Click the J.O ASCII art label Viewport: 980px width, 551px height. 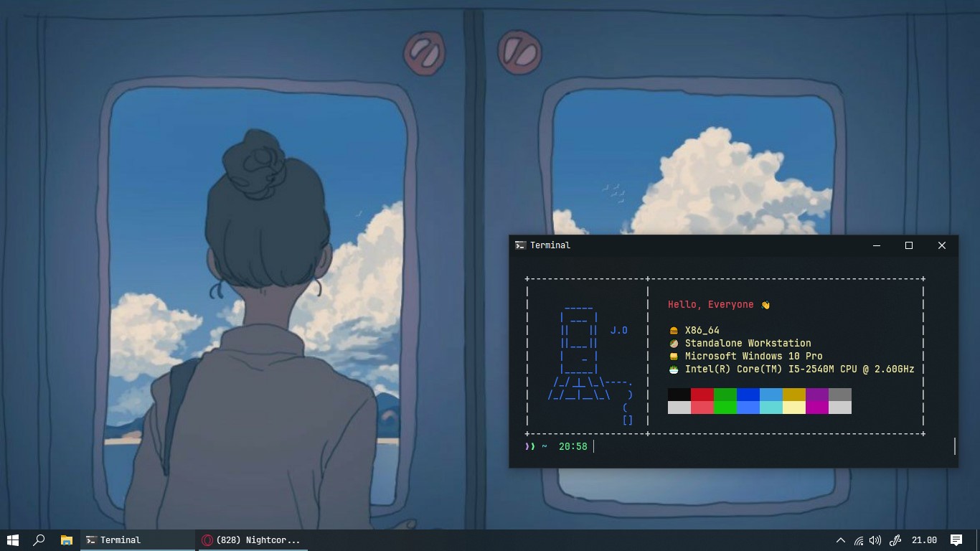coord(619,331)
